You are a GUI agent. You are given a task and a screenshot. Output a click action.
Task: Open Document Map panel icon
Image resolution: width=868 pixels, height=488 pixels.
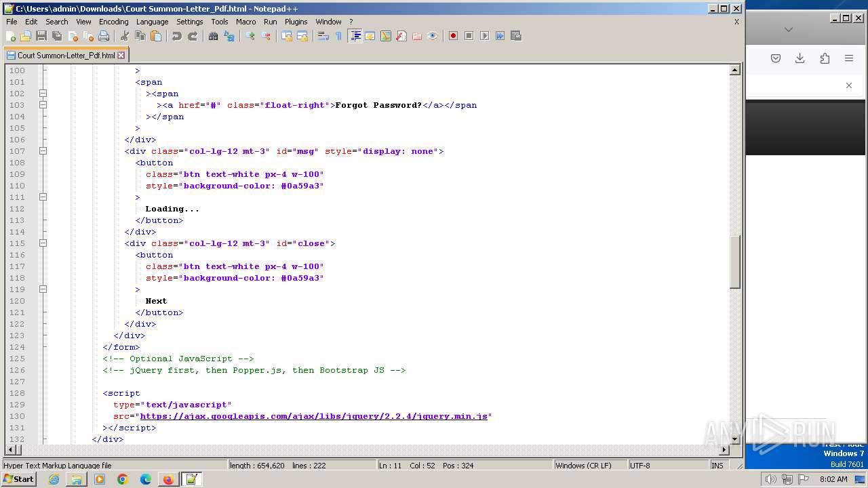click(x=385, y=36)
